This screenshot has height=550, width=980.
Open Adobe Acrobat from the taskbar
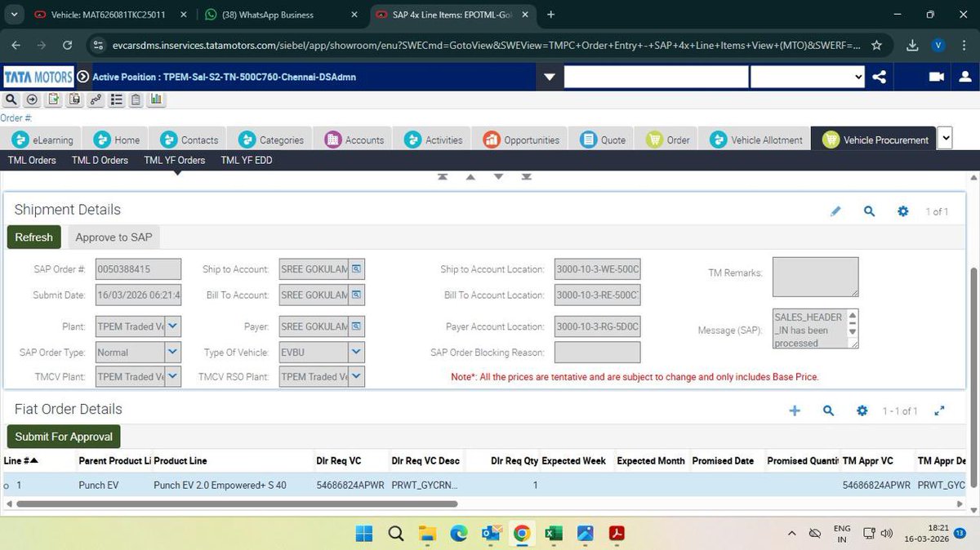tap(616, 533)
